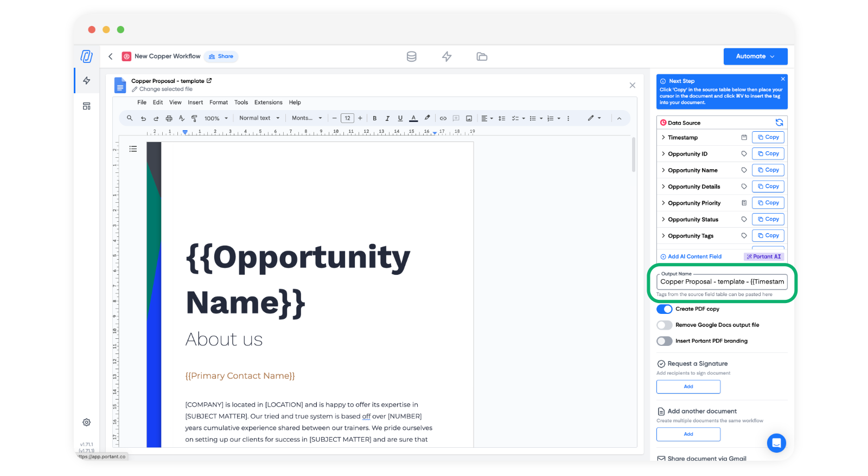Open the Normal text style dropdown

[259, 118]
